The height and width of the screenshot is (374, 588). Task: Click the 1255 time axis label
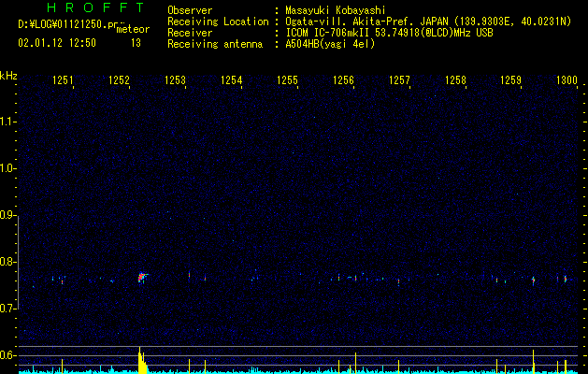(x=287, y=79)
